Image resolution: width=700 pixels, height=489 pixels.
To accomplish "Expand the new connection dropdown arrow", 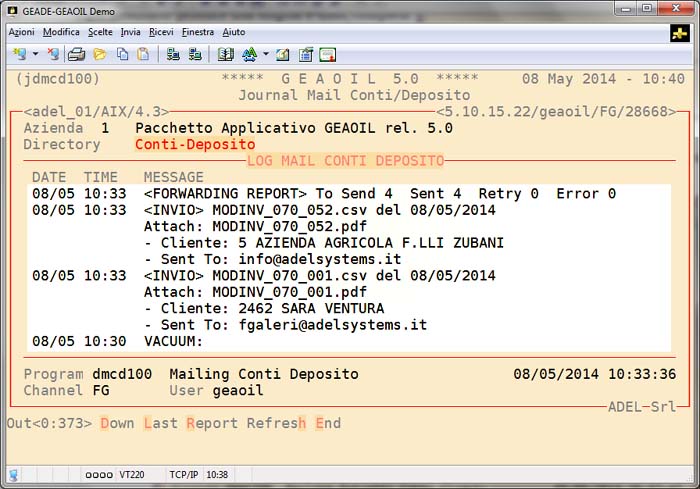I will 35,54.
